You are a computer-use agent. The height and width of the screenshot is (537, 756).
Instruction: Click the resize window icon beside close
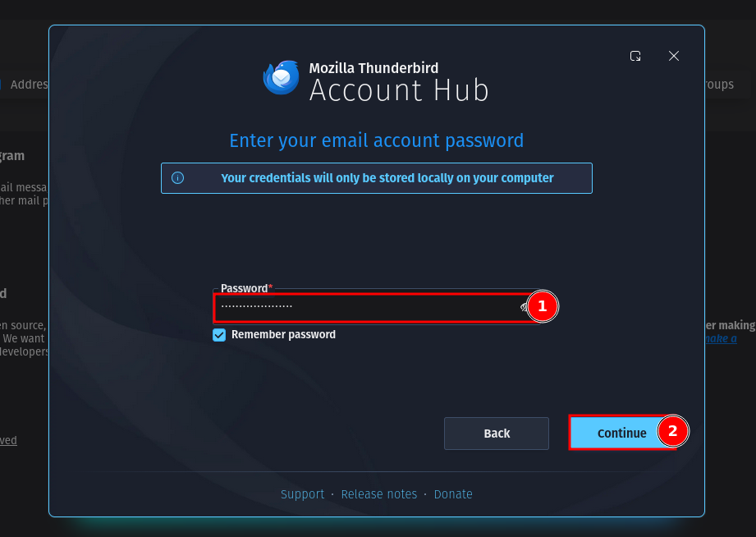[635, 56]
